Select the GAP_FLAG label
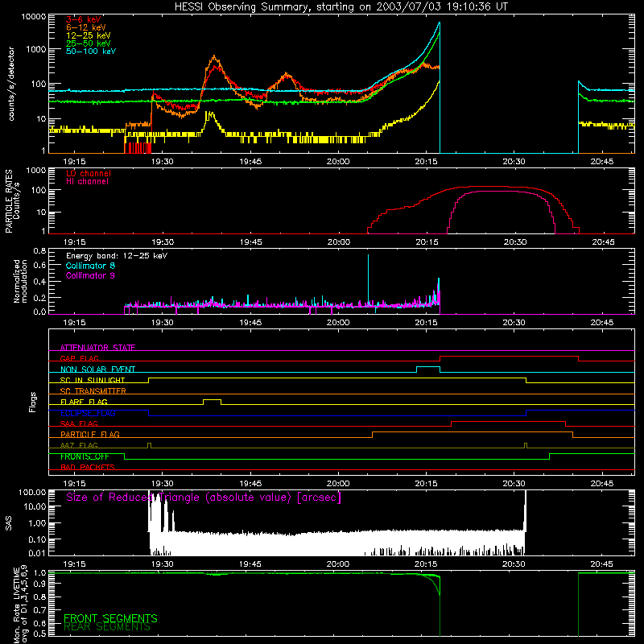Screen dimensions: 644x644 click(x=79, y=358)
